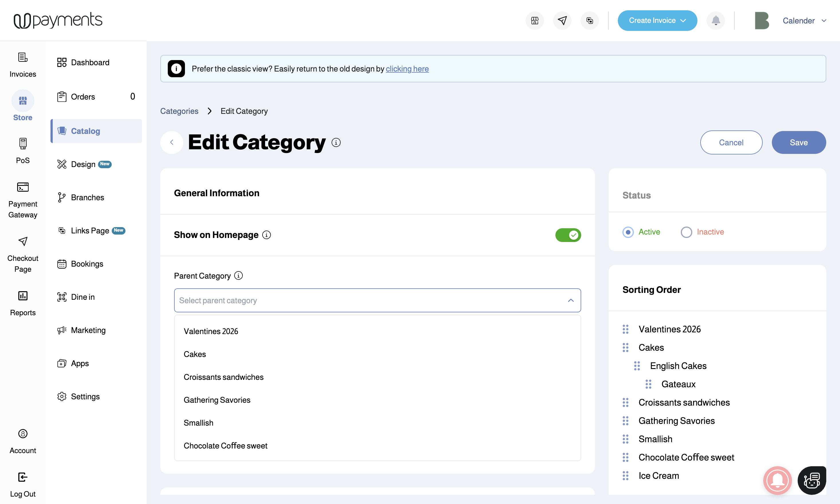The image size is (840, 504).
Task: Select the Inactive status radio button
Action: (x=686, y=232)
